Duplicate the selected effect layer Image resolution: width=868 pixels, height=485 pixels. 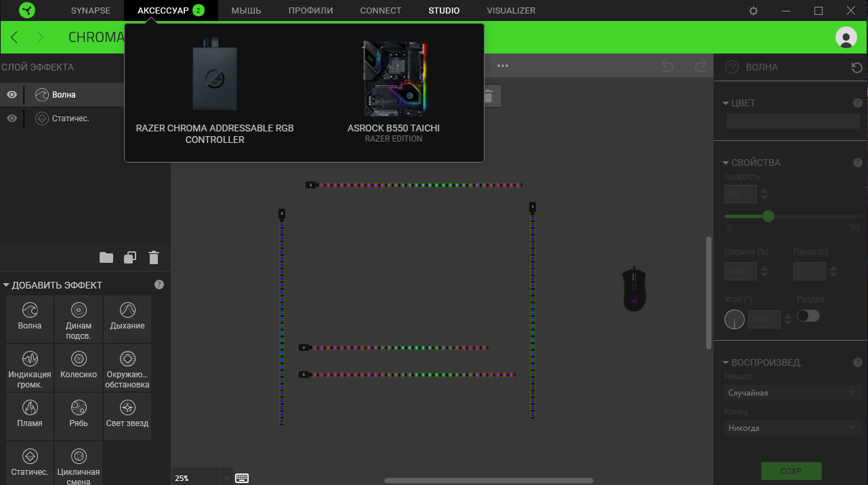coord(130,257)
